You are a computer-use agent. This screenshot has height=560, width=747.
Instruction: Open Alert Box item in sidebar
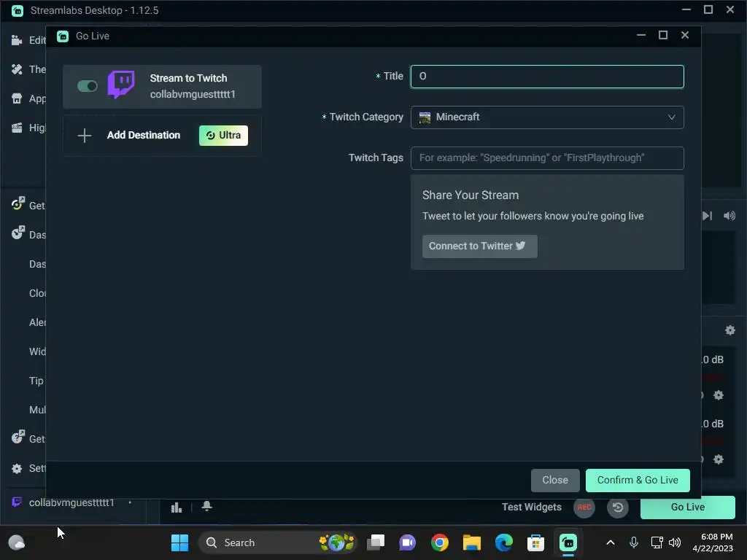[37, 322]
